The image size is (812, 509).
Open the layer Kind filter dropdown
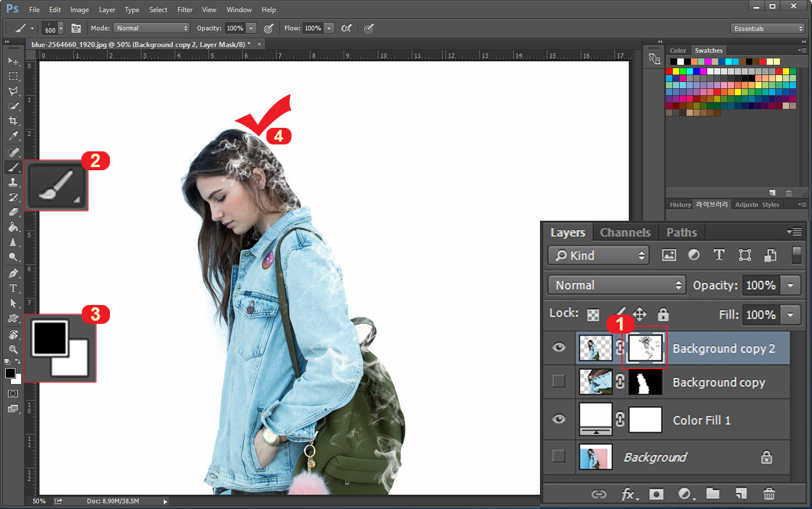pos(598,256)
